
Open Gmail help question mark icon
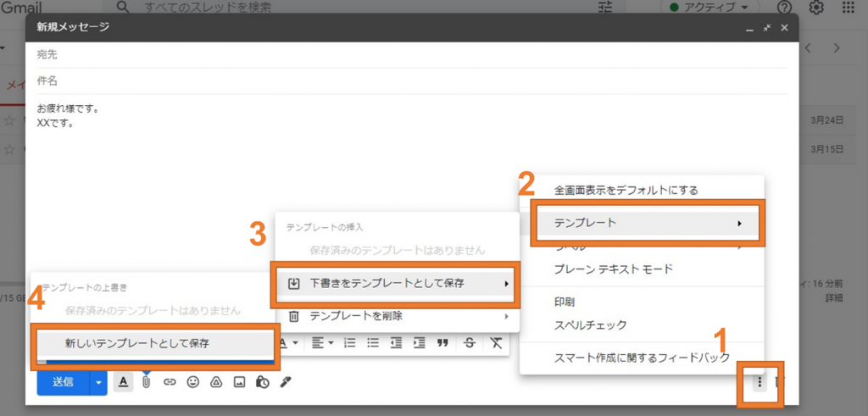pos(784,7)
